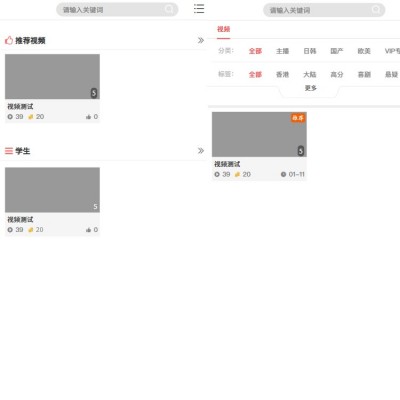This screenshot has width=400, height=400.
Task: Expand more tags with 更多
Action: pyautogui.click(x=311, y=88)
